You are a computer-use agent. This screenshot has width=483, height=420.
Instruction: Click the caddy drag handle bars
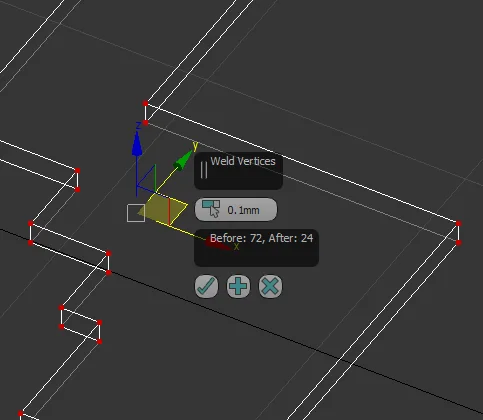(x=204, y=170)
